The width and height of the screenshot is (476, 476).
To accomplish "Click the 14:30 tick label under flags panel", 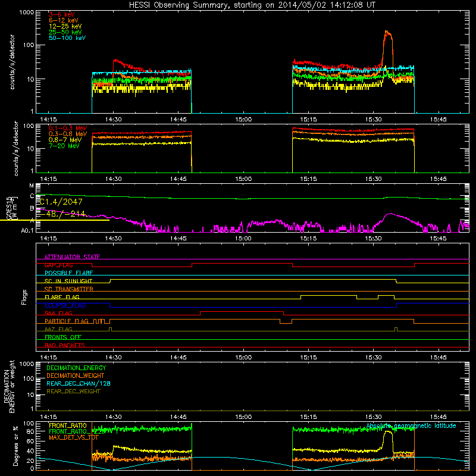I will [113, 358].
